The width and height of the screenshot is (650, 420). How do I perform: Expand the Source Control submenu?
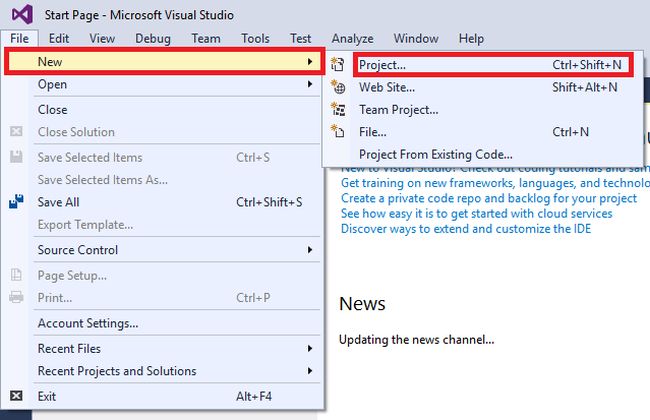(x=310, y=250)
